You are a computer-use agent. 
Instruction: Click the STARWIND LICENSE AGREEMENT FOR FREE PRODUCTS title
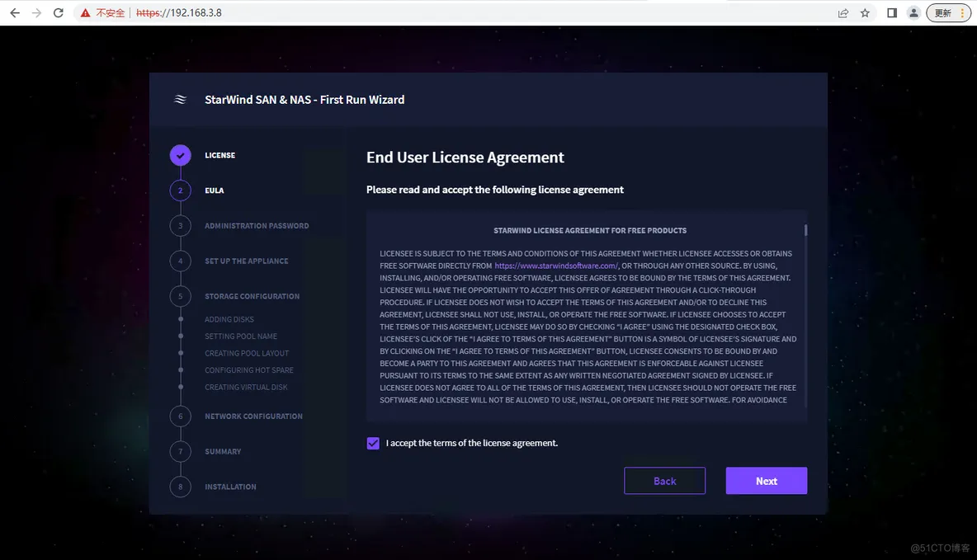590,230
